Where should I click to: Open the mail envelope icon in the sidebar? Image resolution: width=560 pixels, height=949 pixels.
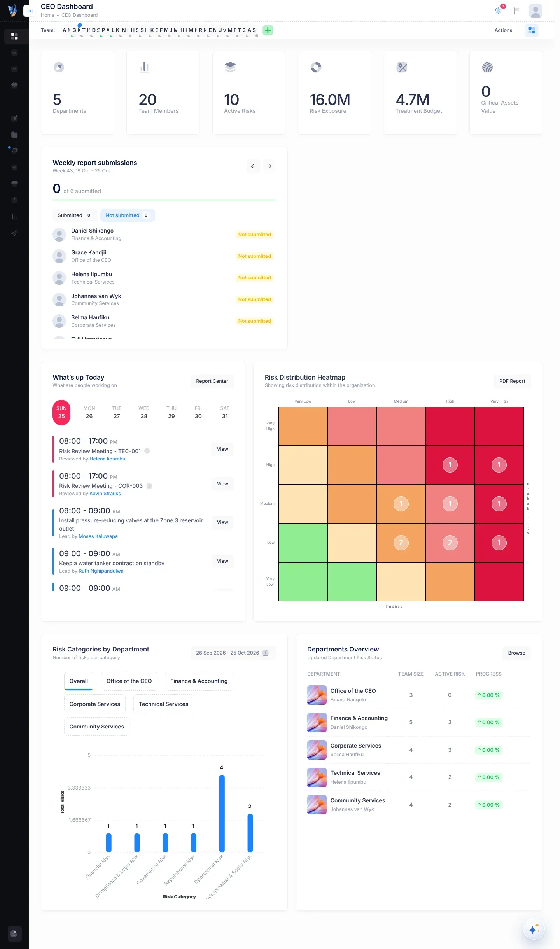[x=14, y=69]
